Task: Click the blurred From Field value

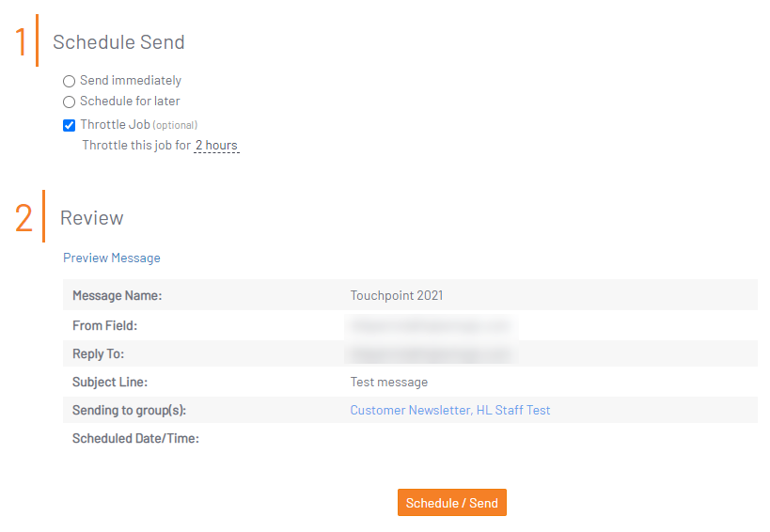Action: point(432,326)
